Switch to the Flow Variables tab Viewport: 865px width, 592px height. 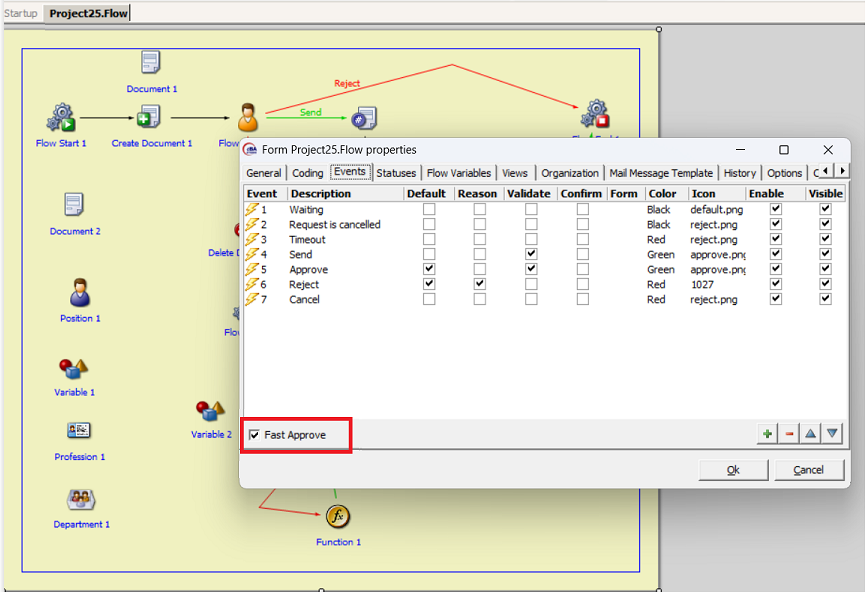(458, 173)
